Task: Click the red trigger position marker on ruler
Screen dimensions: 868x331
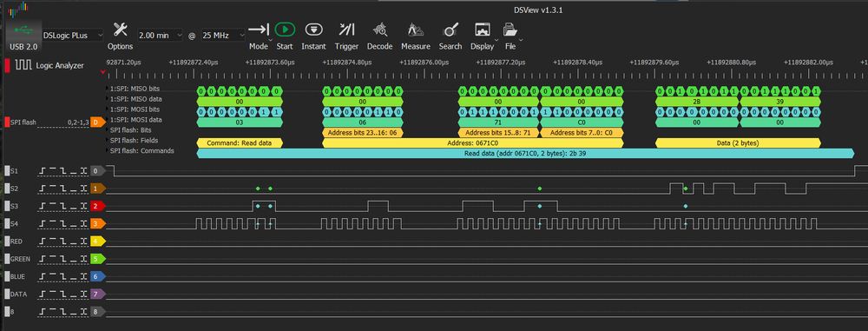Action: 102,73
